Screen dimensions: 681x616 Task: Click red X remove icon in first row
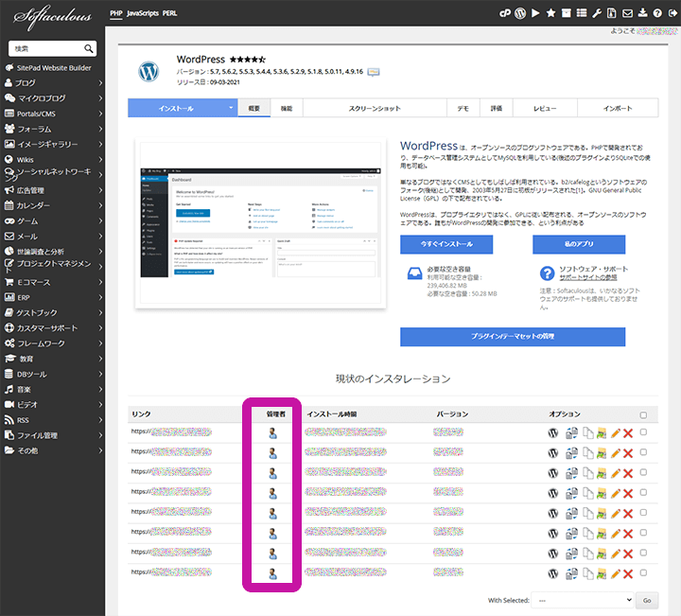tap(627, 432)
